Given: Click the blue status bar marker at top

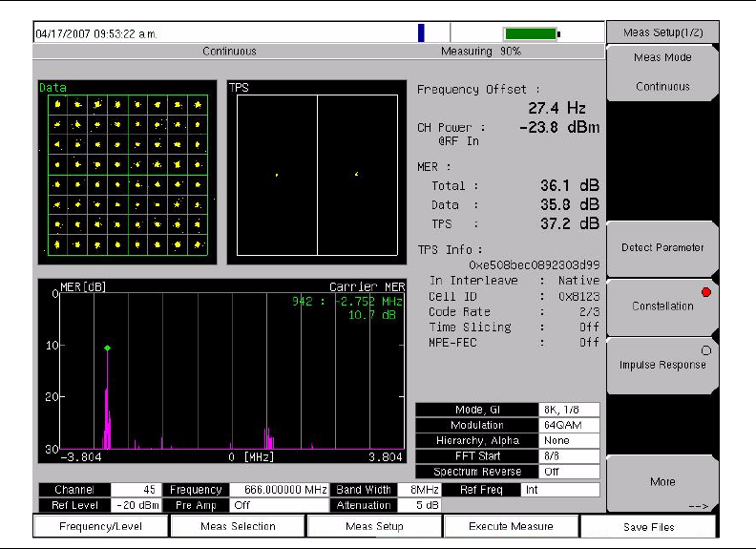Looking at the screenshot, I should tap(421, 33).
